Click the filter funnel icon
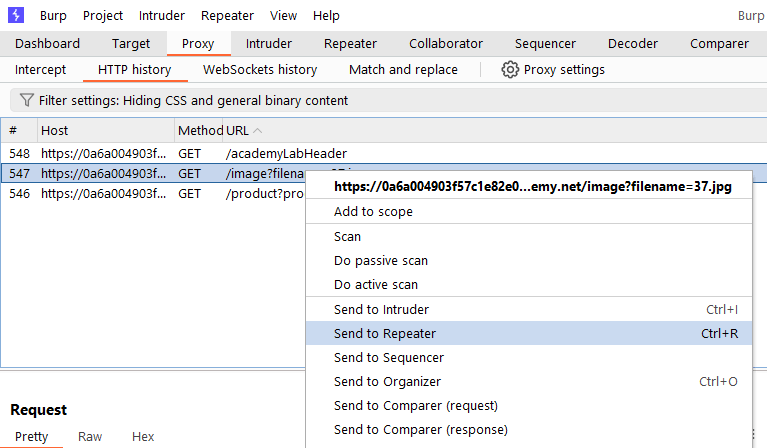 point(26,100)
